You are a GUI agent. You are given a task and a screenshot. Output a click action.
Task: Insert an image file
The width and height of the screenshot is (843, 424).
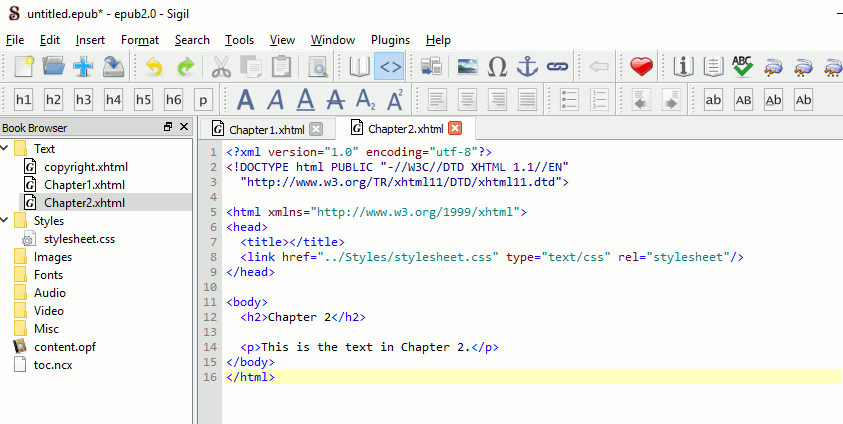pyautogui.click(x=468, y=67)
